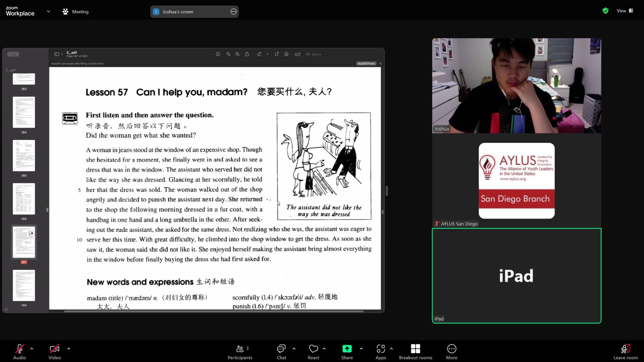Open the React emoji menu

313,352
